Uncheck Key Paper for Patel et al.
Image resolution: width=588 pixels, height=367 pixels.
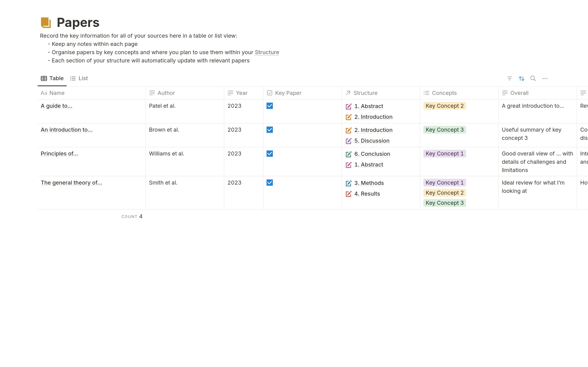269,106
